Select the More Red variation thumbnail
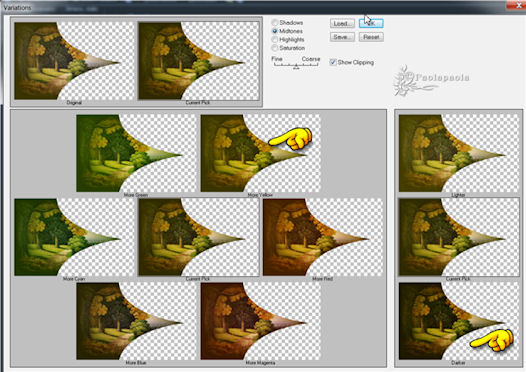526x372 pixels. coord(323,237)
